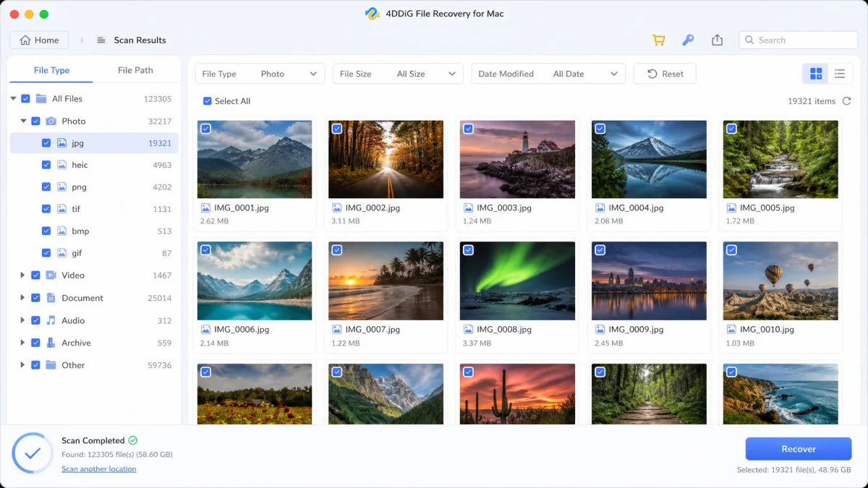Screen dimensions: 868x488
Task: Click the Search input field
Action: (799, 40)
